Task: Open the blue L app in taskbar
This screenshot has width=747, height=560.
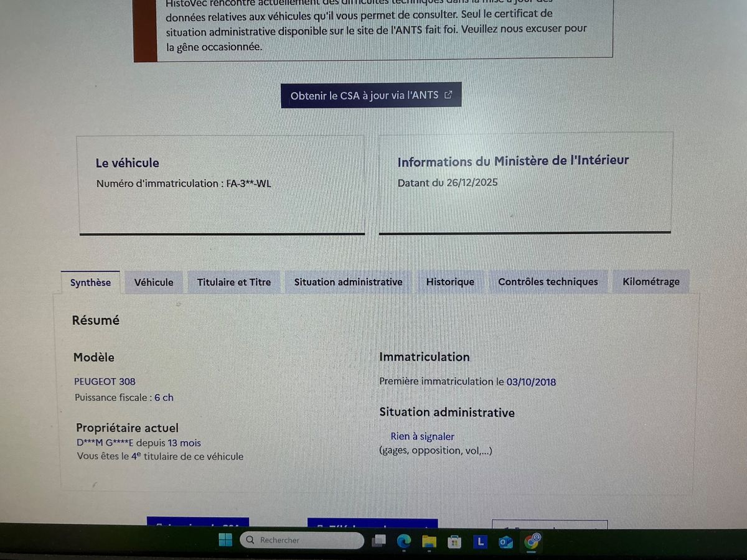Action: [480, 542]
